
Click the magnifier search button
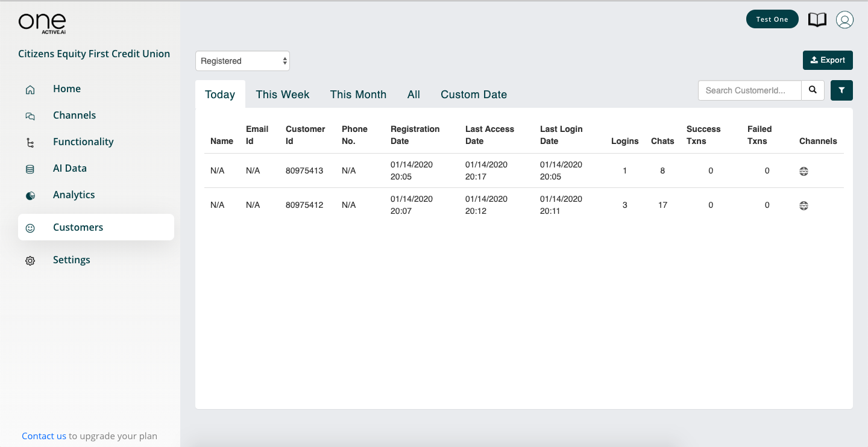(813, 90)
